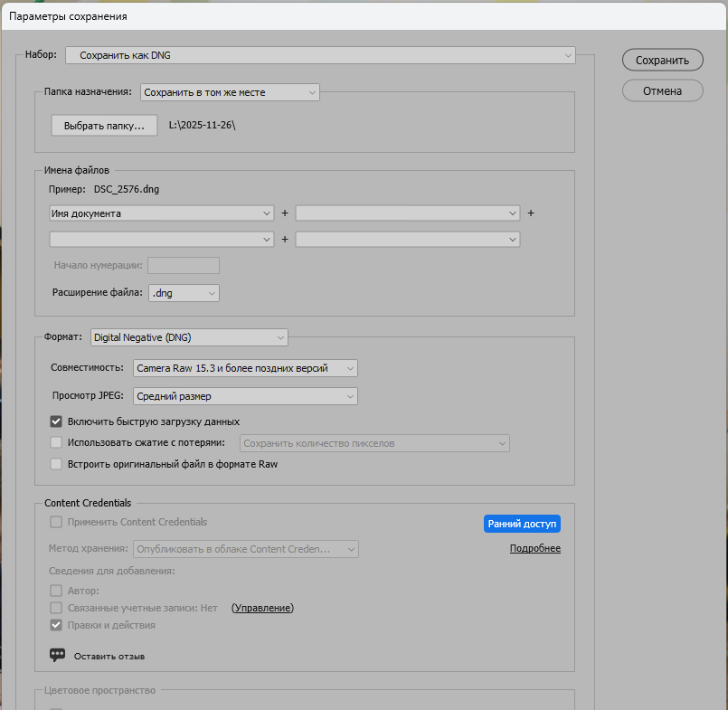Image resolution: width=728 pixels, height=710 pixels.
Task: Click the Отмена button
Action: [663, 90]
